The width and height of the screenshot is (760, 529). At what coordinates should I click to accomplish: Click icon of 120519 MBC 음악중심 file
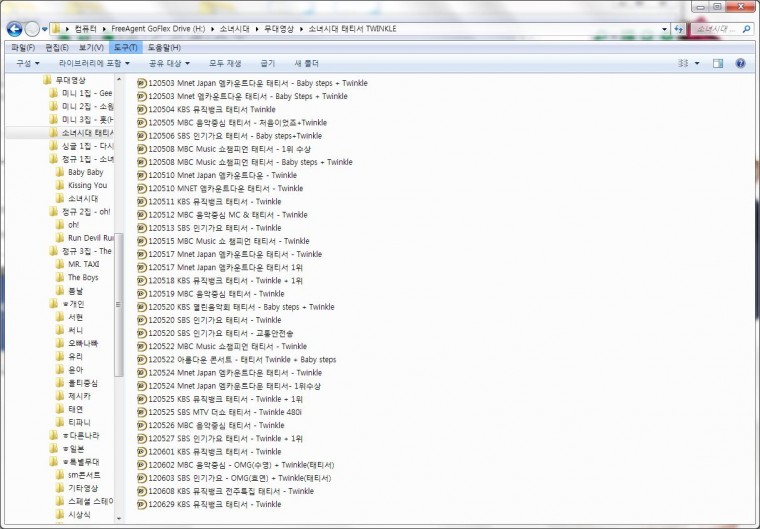tap(142, 294)
